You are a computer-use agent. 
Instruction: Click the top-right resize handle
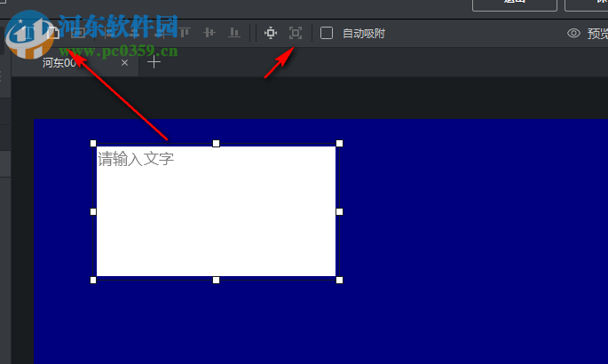click(x=339, y=144)
